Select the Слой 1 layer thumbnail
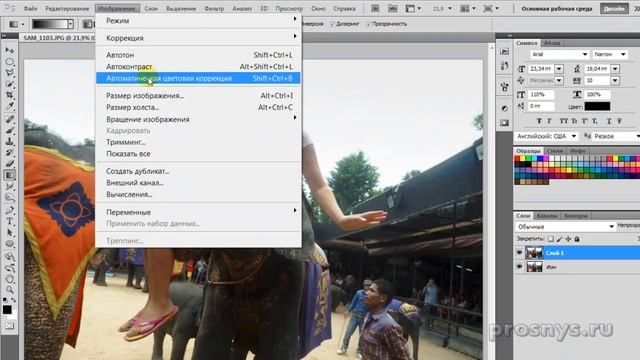 534,253
